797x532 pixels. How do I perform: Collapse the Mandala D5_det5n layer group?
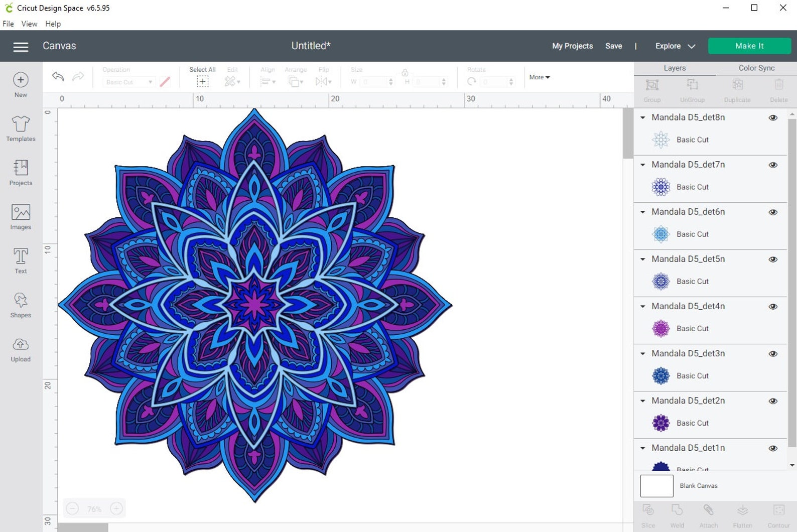(x=642, y=259)
